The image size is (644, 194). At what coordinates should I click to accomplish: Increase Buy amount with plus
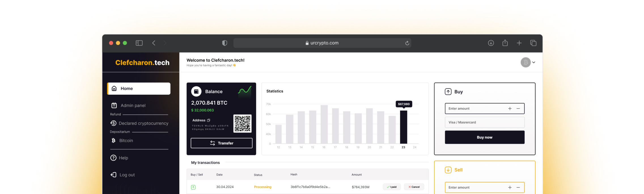510,109
